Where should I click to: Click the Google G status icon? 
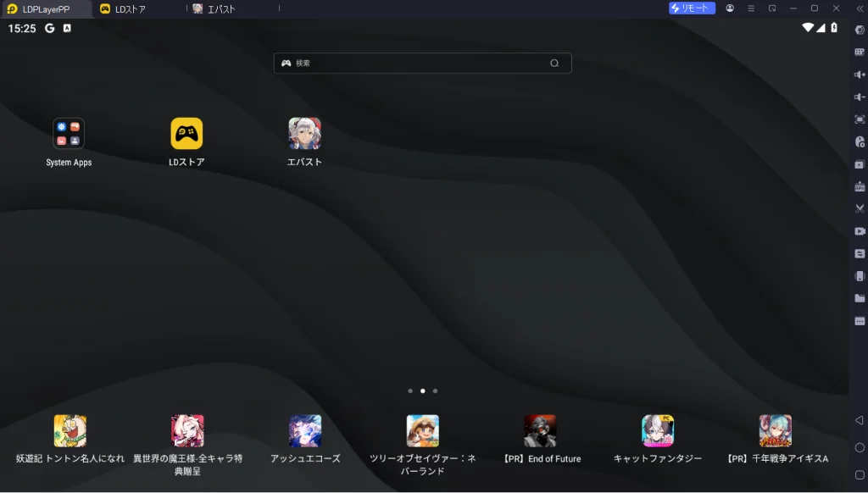[x=50, y=28]
